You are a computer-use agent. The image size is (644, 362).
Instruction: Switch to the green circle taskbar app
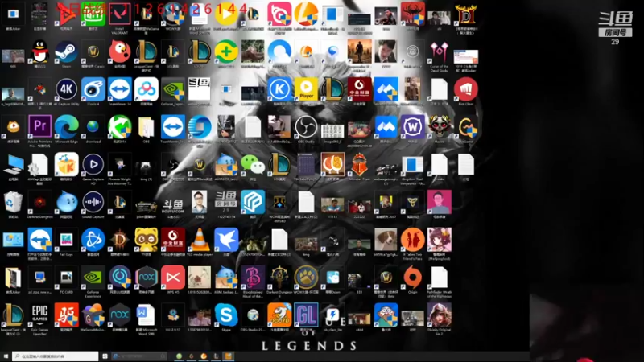[x=179, y=356]
